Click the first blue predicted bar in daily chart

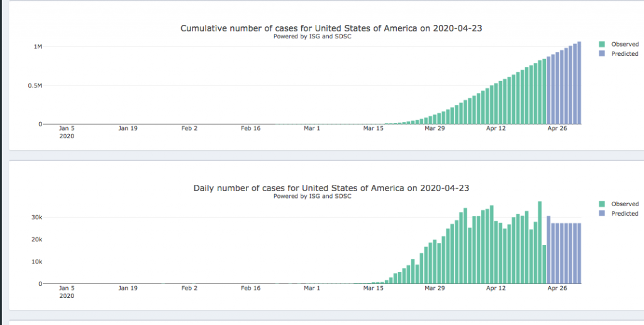548,250
